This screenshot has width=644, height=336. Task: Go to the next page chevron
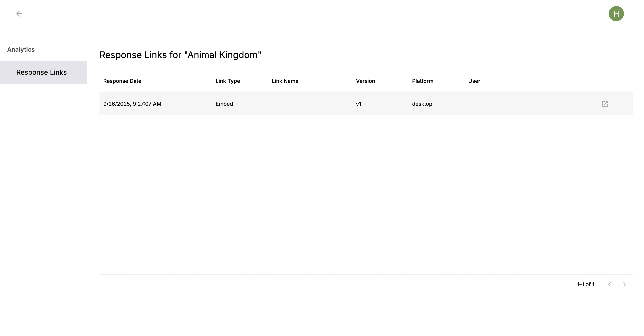pos(624,284)
